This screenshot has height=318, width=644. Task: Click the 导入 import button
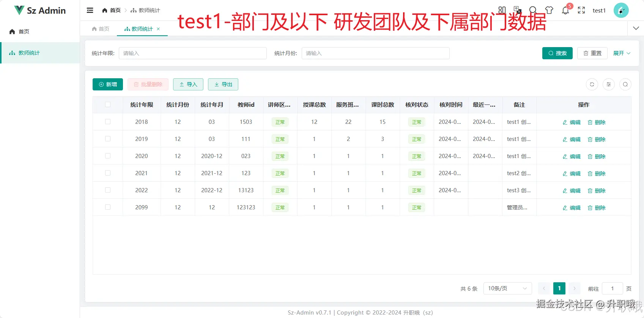[188, 84]
